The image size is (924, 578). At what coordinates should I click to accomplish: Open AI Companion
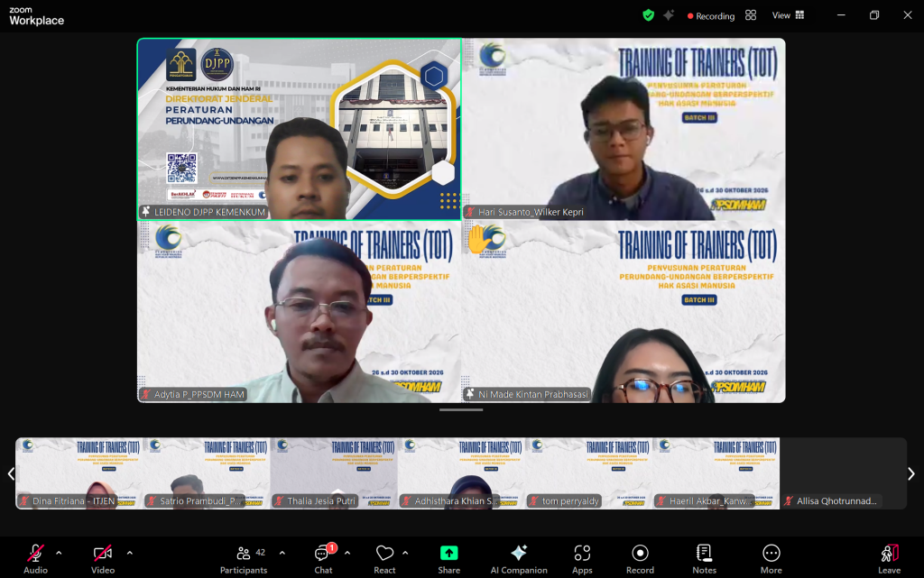click(x=519, y=558)
